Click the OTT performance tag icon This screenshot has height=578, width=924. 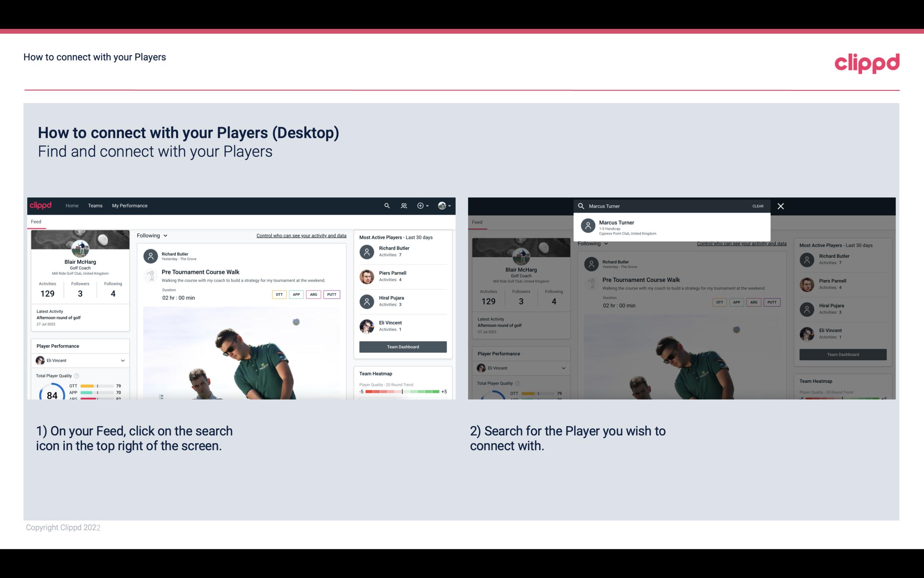[278, 294]
